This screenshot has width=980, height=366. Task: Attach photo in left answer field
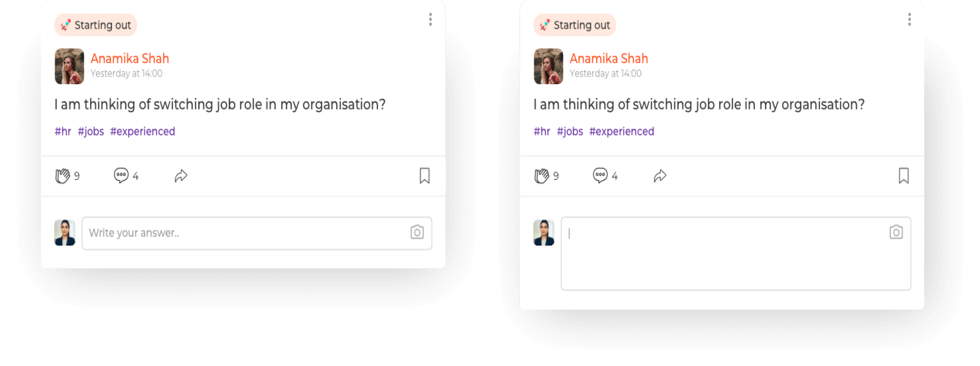[x=417, y=232]
